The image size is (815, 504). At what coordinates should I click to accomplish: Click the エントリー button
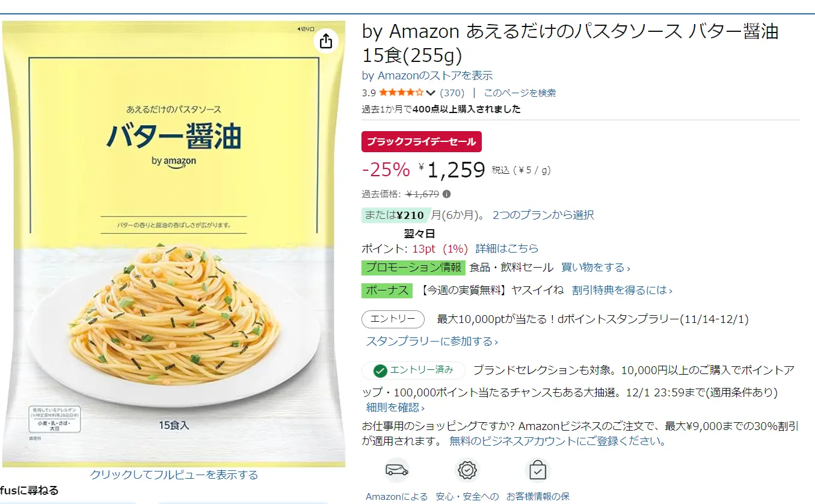[x=393, y=319]
